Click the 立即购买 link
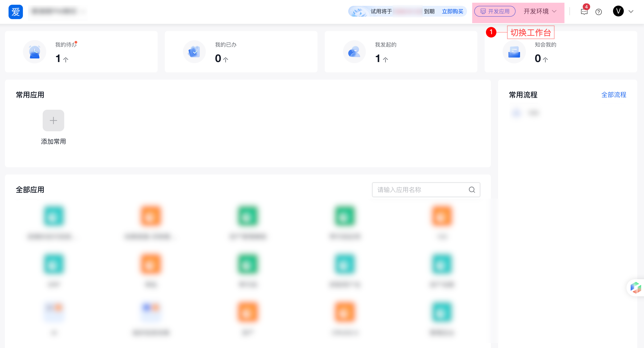Viewport: 644px width, 348px height. [452, 11]
